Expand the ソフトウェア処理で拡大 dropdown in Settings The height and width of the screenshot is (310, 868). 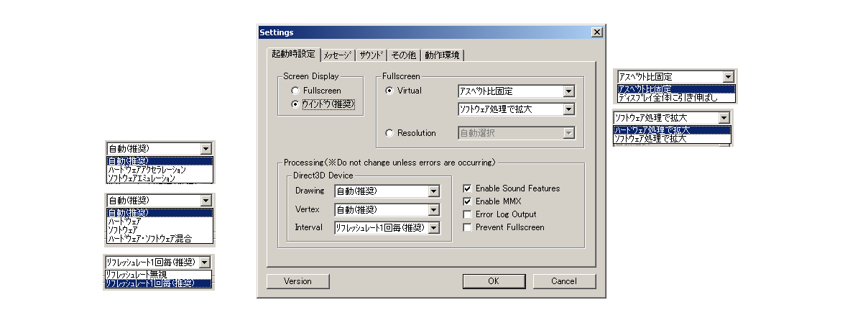coord(568,109)
